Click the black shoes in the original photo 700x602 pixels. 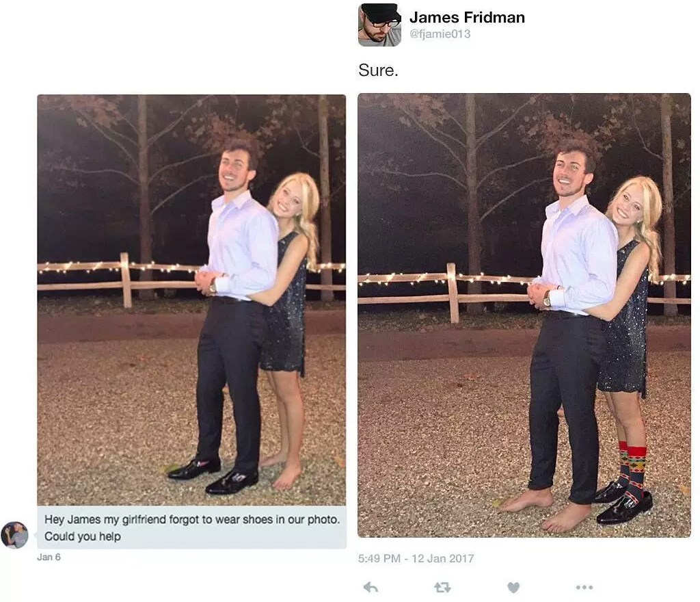coord(213,475)
